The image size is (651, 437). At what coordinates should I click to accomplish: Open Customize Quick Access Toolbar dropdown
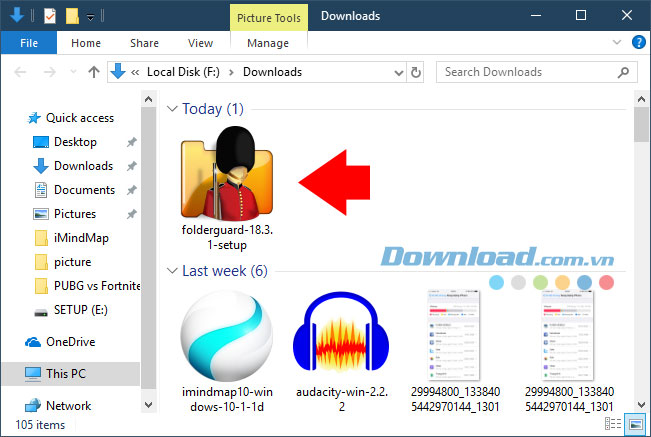tap(90, 17)
